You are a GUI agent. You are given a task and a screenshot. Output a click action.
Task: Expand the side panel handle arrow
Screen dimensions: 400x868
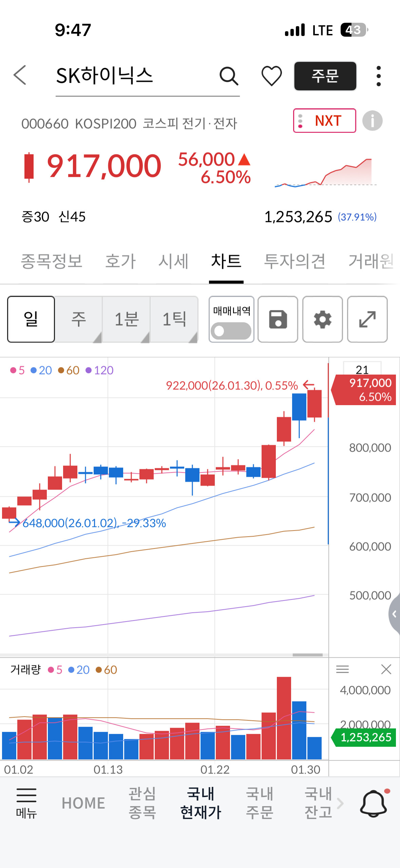[x=394, y=614]
